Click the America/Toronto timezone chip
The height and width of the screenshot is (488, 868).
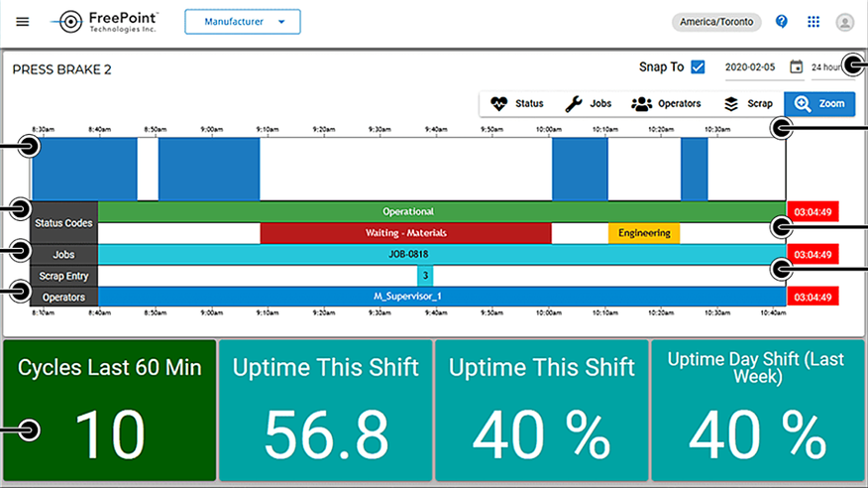(716, 22)
